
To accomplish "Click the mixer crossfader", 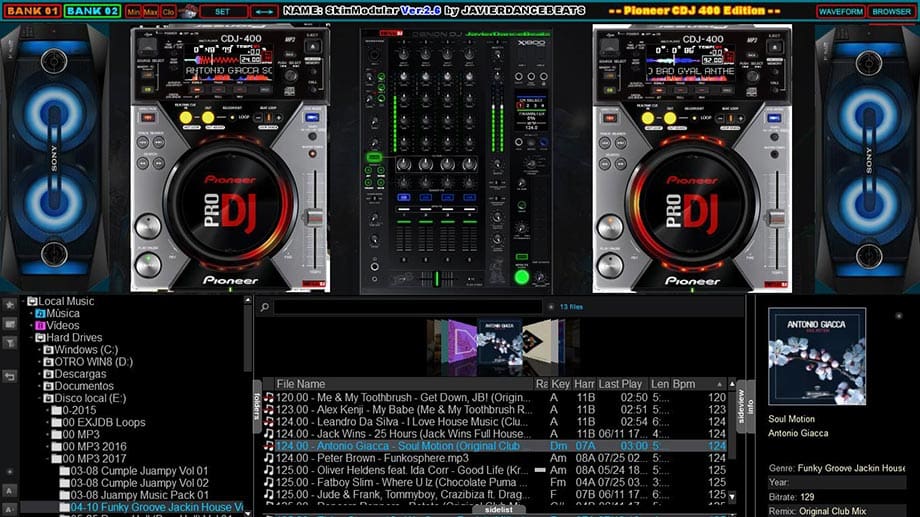I will [437, 279].
